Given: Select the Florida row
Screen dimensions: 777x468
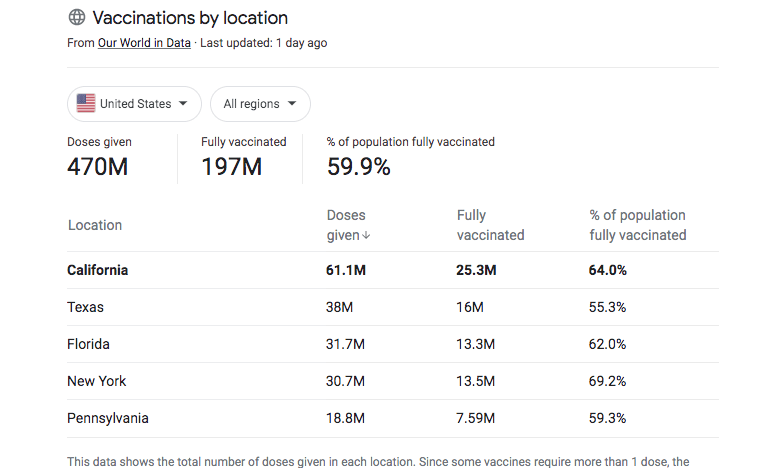Looking at the screenshot, I should 393,344.
